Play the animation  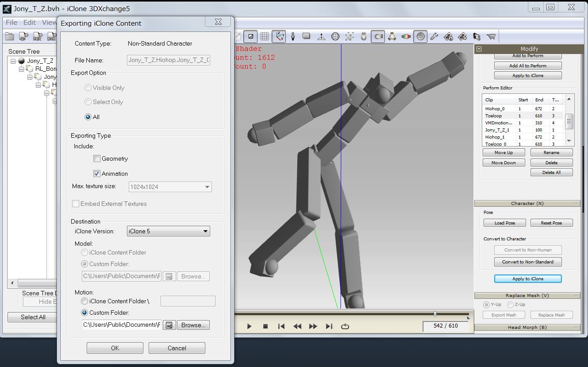tap(249, 326)
